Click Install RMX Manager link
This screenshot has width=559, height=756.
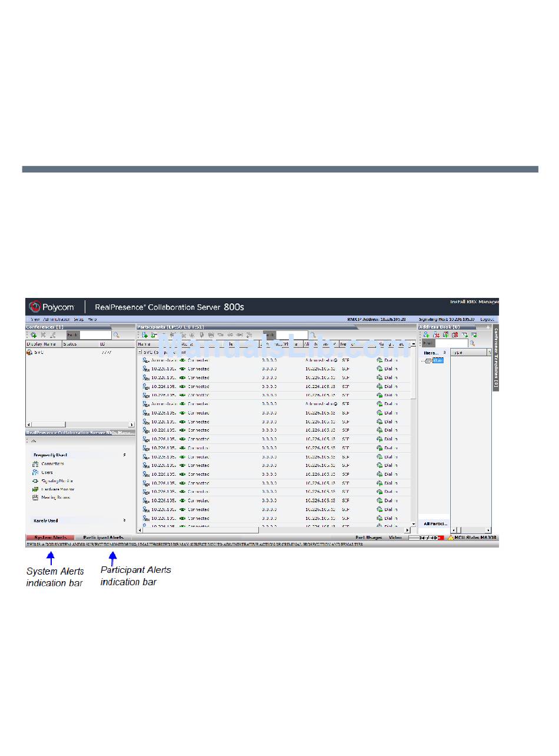pos(474,302)
